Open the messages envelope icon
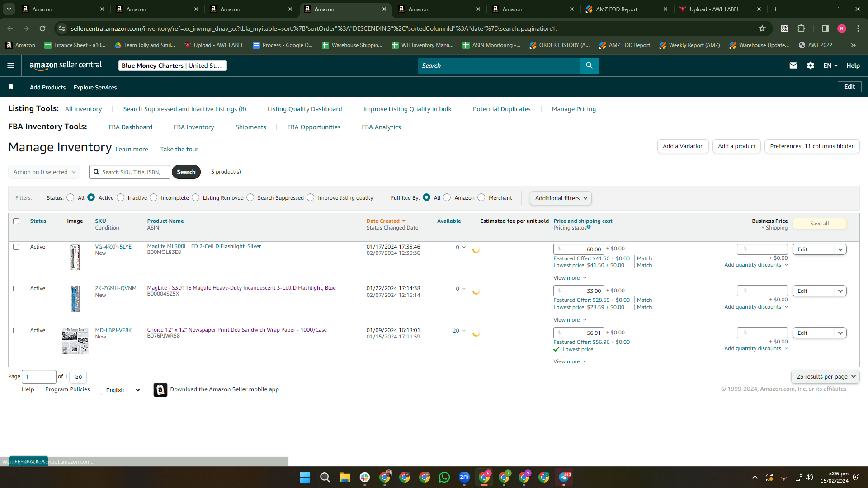 (793, 66)
